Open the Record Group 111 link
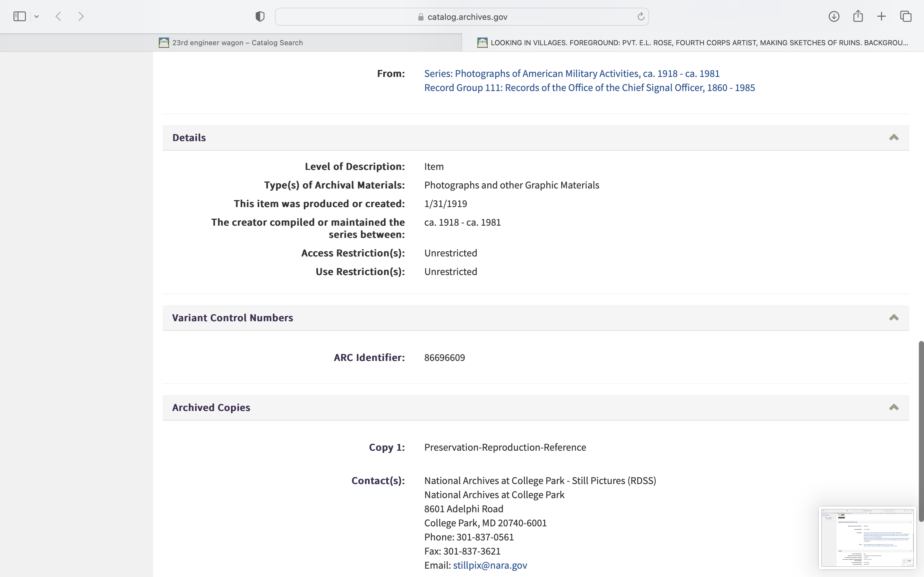This screenshot has height=577, width=924. [589, 88]
